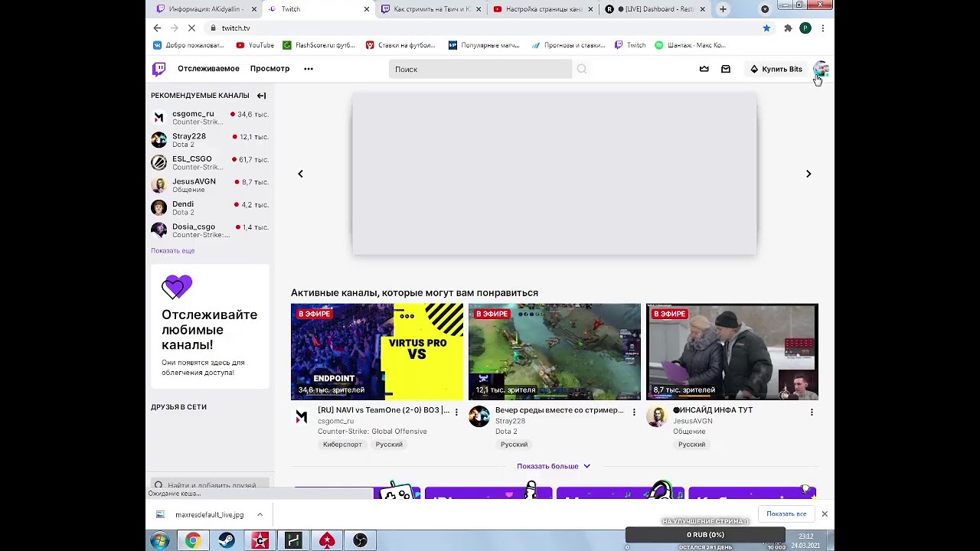Open Virtus Pro stream thumbnail

click(x=377, y=352)
